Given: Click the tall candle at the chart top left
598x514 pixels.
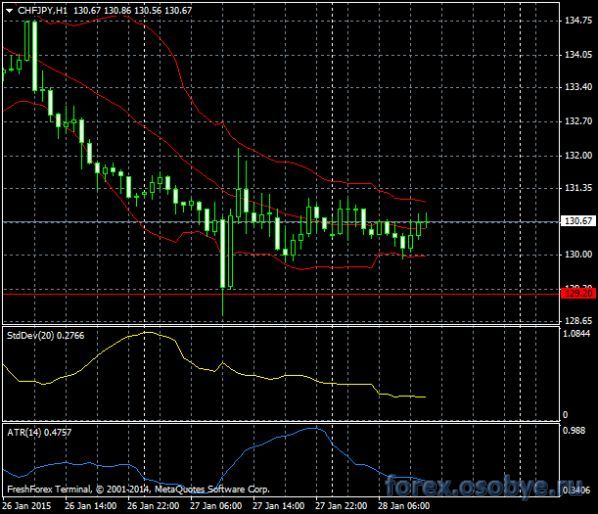Looking at the screenshot, I should tap(35, 56).
